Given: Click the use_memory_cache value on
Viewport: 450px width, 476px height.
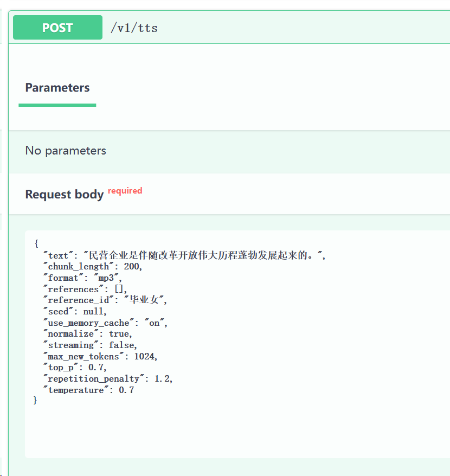Looking at the screenshot, I should point(155,323).
